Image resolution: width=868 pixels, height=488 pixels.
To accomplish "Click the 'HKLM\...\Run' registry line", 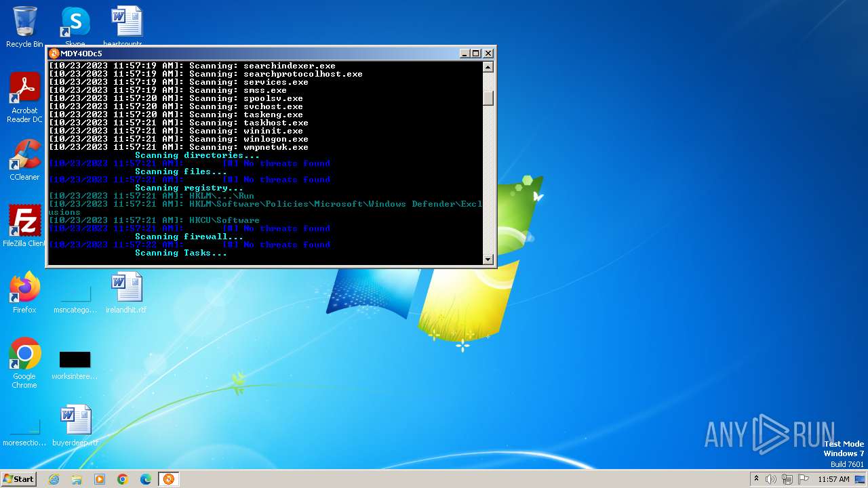I will [x=151, y=196].
